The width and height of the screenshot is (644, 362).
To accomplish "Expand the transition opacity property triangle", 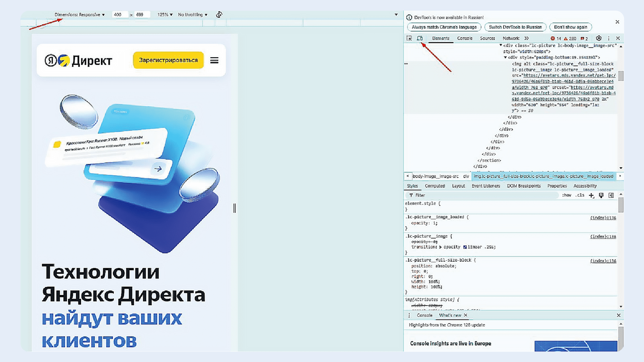I will pos(440,247).
